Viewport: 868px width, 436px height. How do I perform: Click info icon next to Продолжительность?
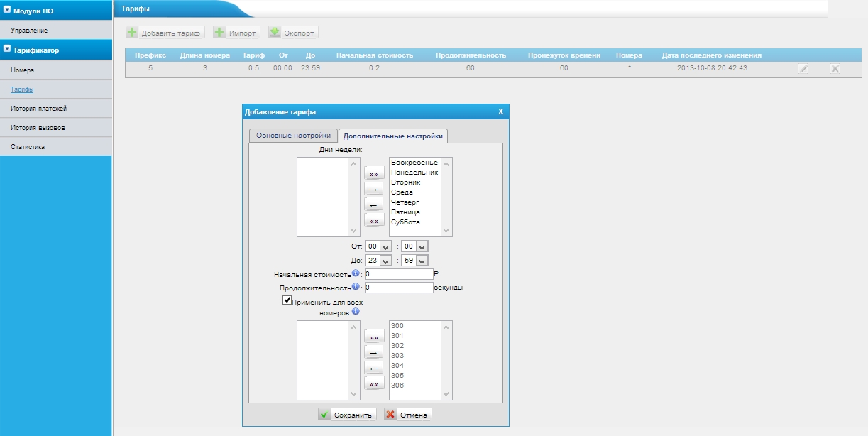coord(356,287)
